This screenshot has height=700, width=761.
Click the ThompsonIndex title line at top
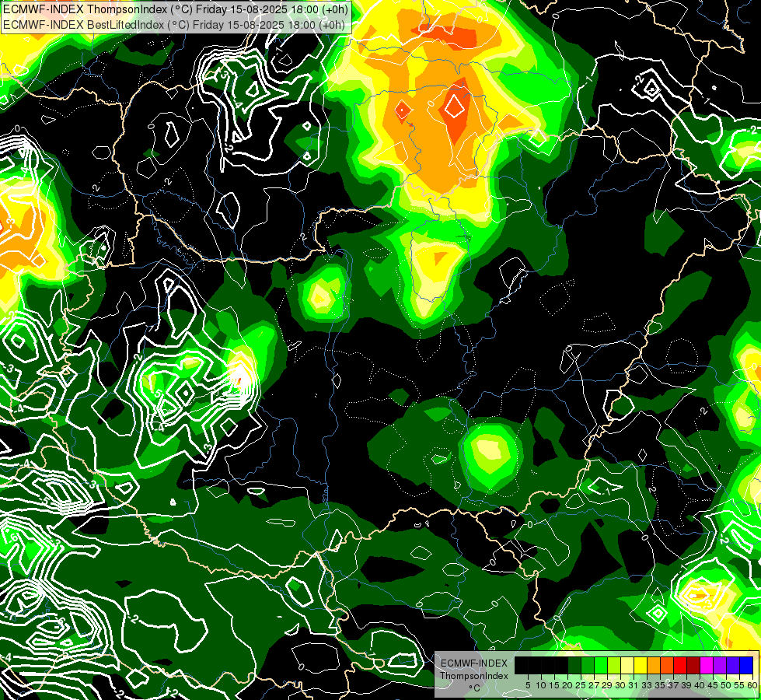175,9
